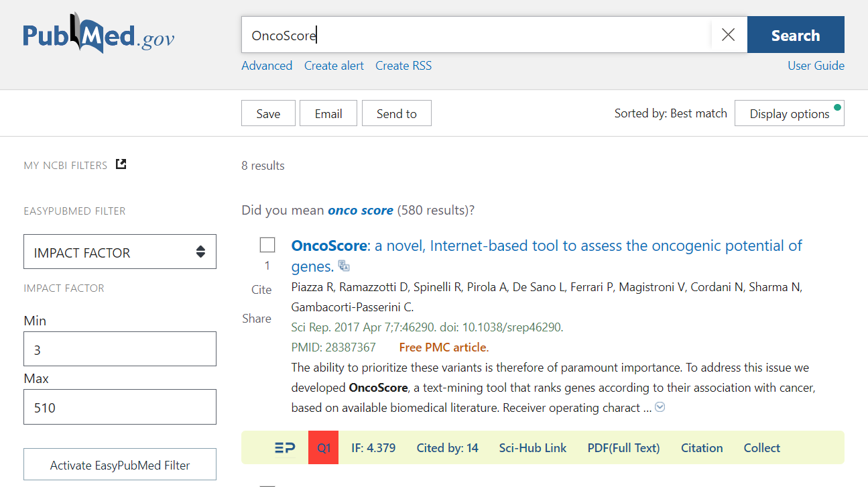Screen dimensions: 868x487
Task: Open the Send to menu
Action: pos(396,113)
